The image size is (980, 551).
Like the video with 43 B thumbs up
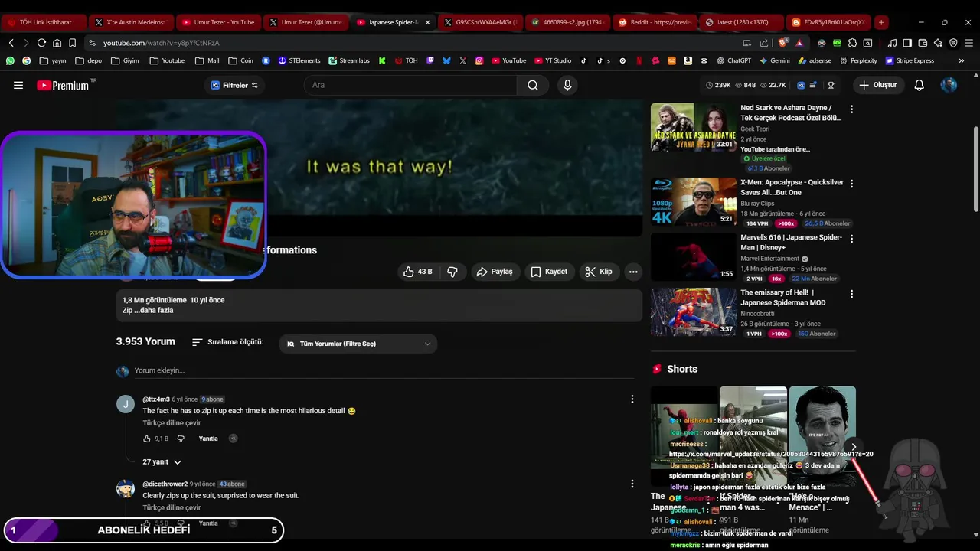tap(418, 272)
